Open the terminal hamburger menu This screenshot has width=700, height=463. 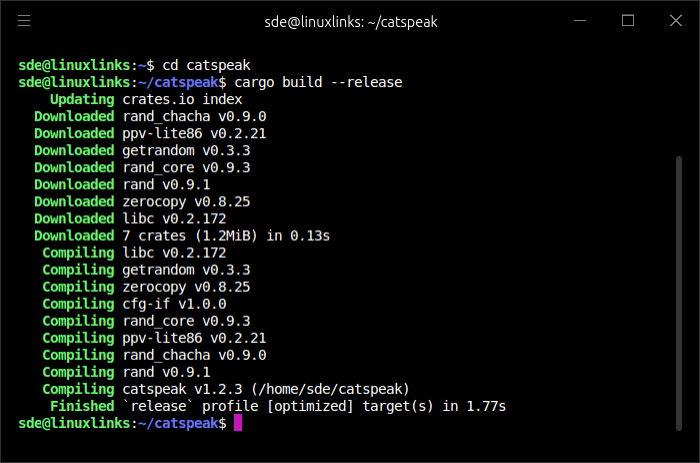pos(24,21)
